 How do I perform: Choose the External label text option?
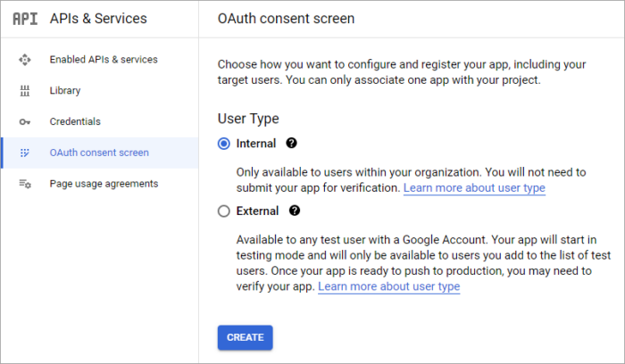[x=257, y=211]
